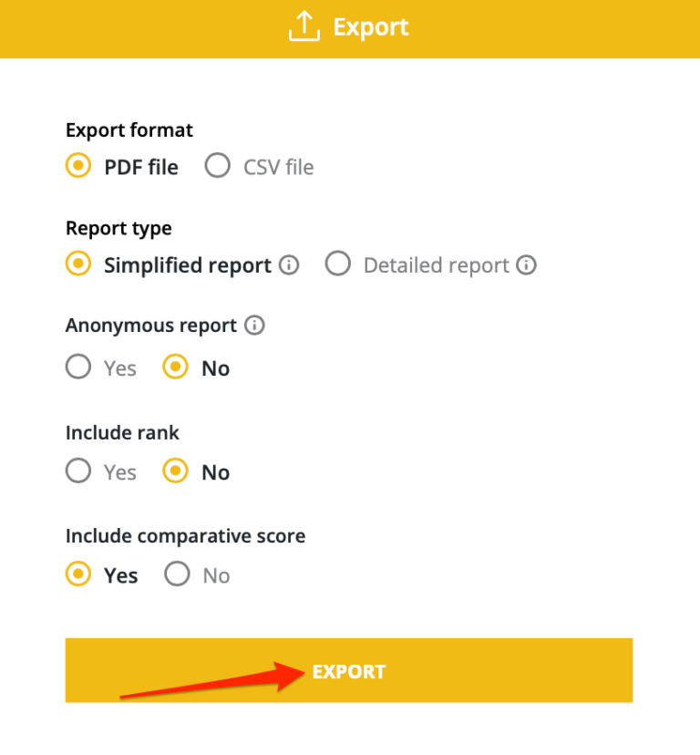This screenshot has width=700, height=755.
Task: Choose the CSV file export format
Action: point(217,165)
